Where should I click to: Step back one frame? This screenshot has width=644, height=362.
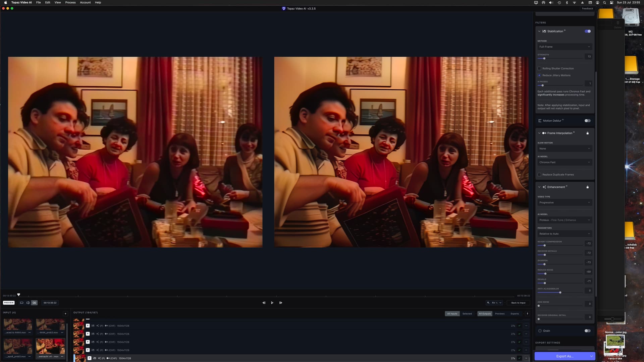(x=264, y=303)
